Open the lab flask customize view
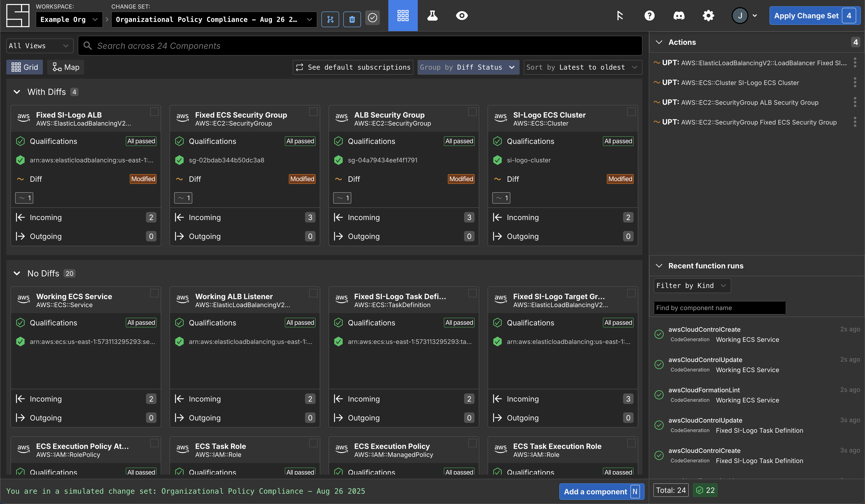865x504 pixels. coord(432,15)
